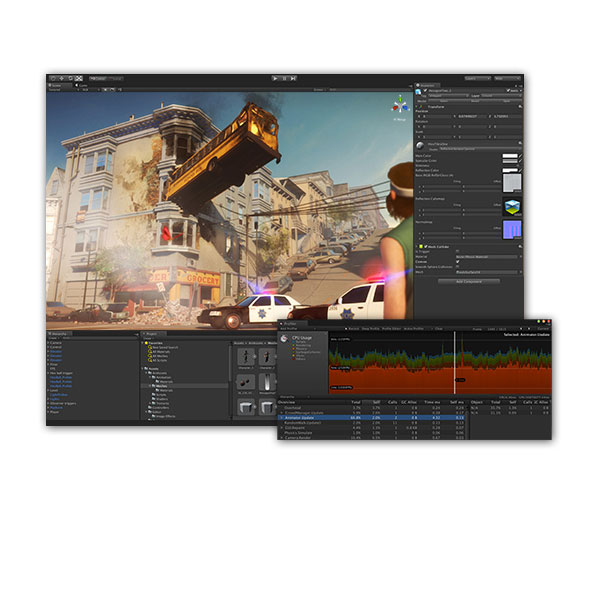Toggle the Pivot/Center handle position button

(x=98, y=78)
